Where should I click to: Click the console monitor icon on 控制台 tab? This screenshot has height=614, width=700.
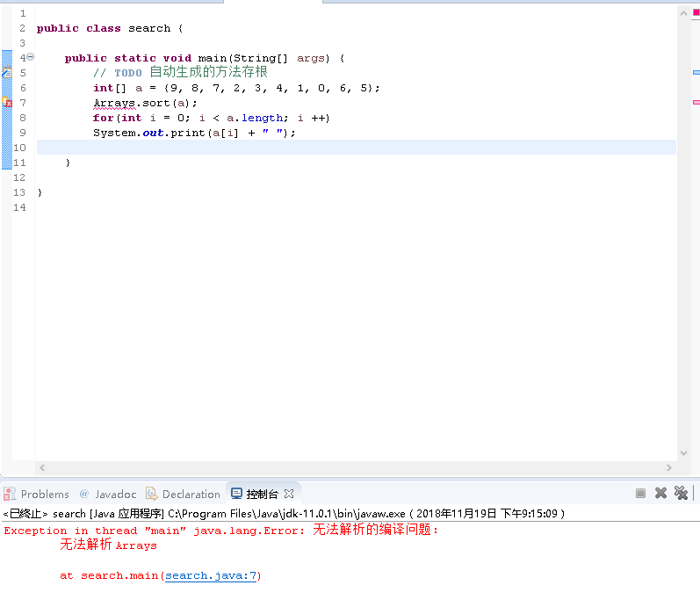coord(236,494)
